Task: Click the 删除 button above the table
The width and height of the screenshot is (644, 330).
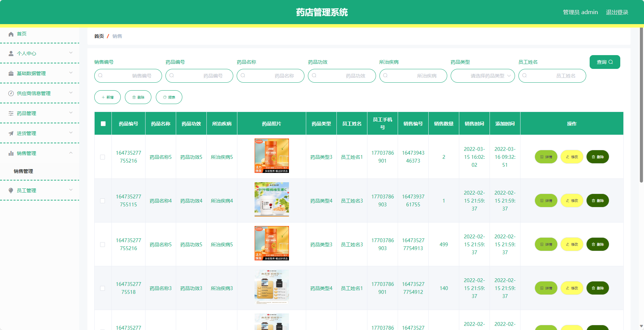Action: pyautogui.click(x=138, y=97)
